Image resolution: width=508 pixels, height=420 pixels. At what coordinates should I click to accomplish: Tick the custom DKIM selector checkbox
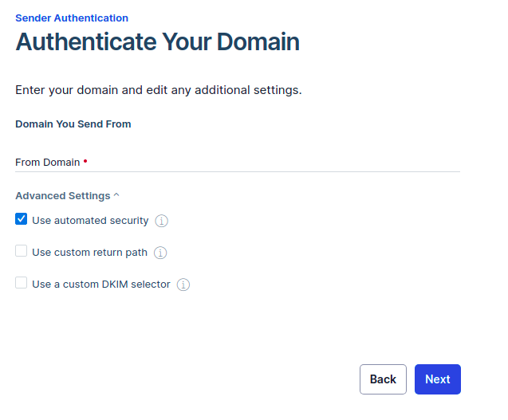pyautogui.click(x=22, y=283)
